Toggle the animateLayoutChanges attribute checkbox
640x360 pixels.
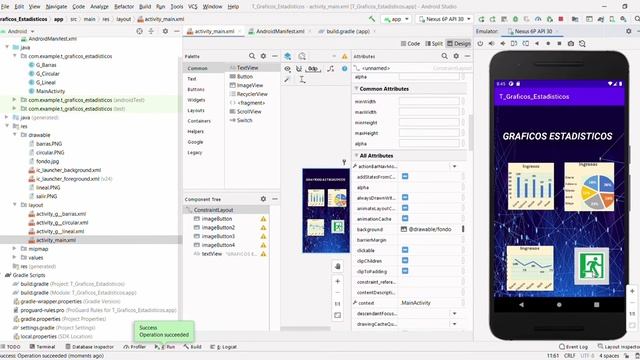[405, 208]
